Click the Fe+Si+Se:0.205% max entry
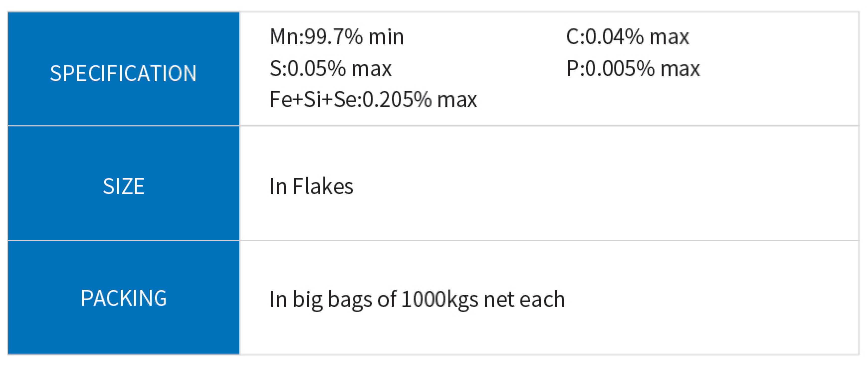 (373, 99)
